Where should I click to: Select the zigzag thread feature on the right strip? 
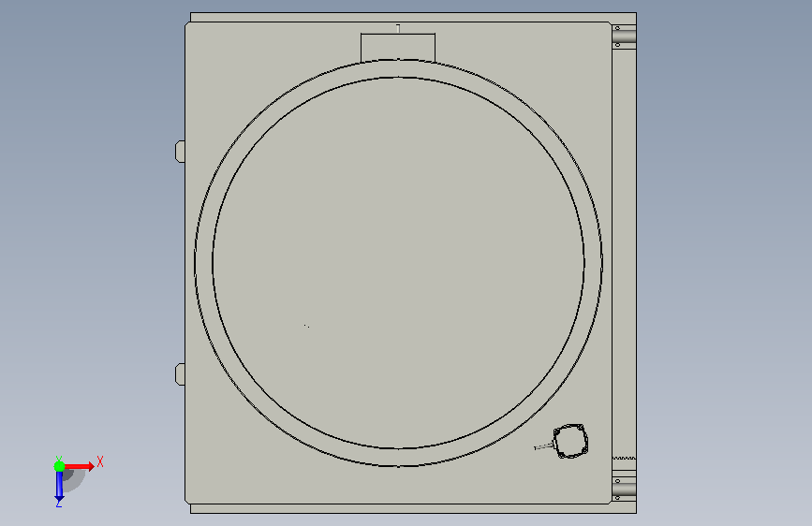[624, 459]
